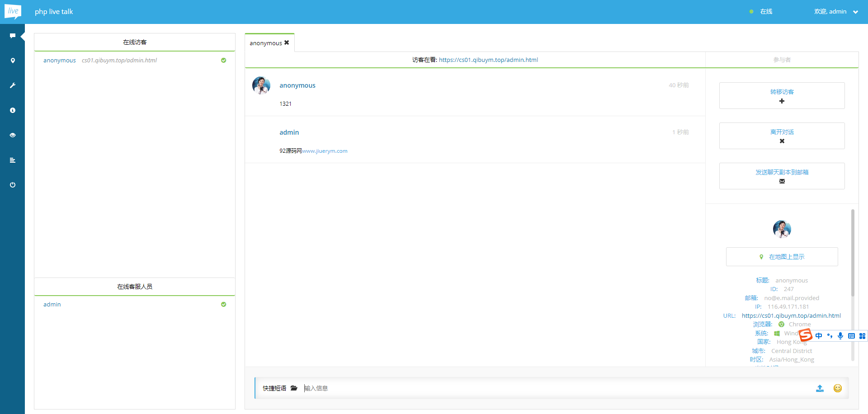Click the IP value 116.49.171.181
Viewport: 868px width, 414px height.
click(x=788, y=307)
